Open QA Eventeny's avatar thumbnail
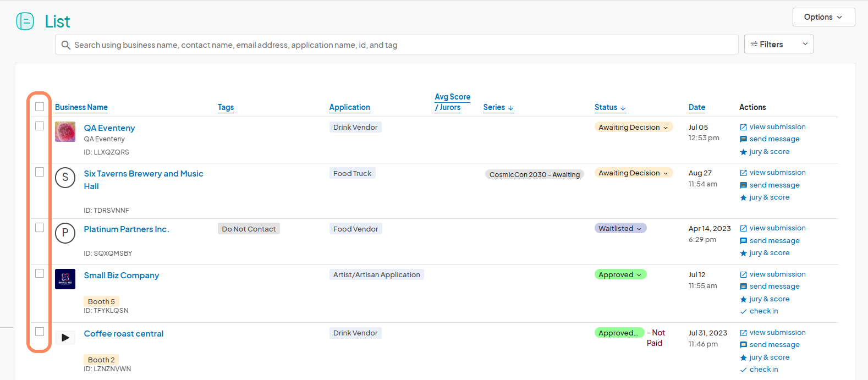Screen dimensions: 868x380 tap(65, 132)
